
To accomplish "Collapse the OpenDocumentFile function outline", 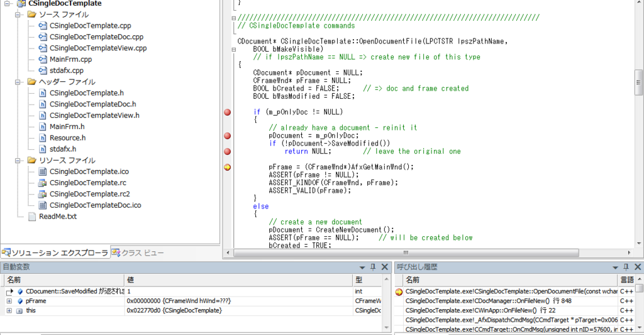I will pos(234,49).
